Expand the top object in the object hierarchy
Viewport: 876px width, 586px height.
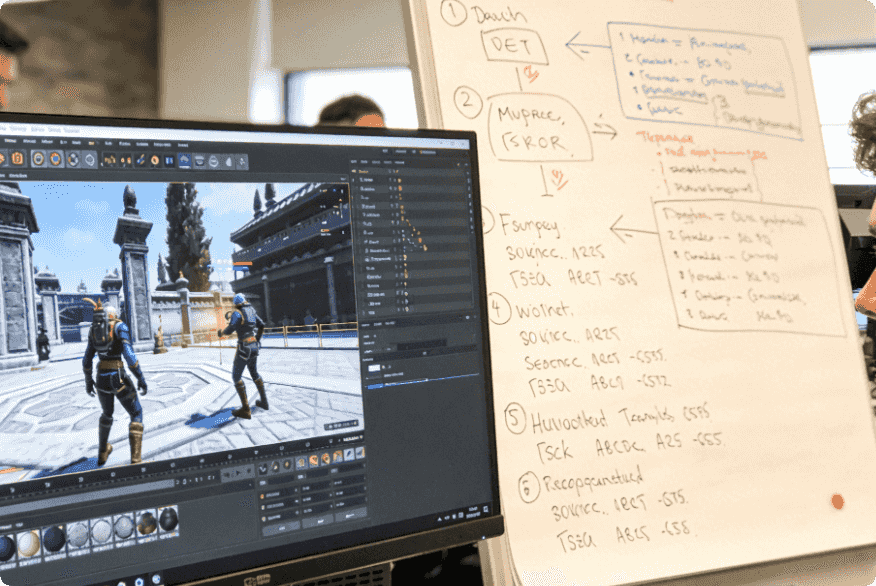(x=358, y=170)
